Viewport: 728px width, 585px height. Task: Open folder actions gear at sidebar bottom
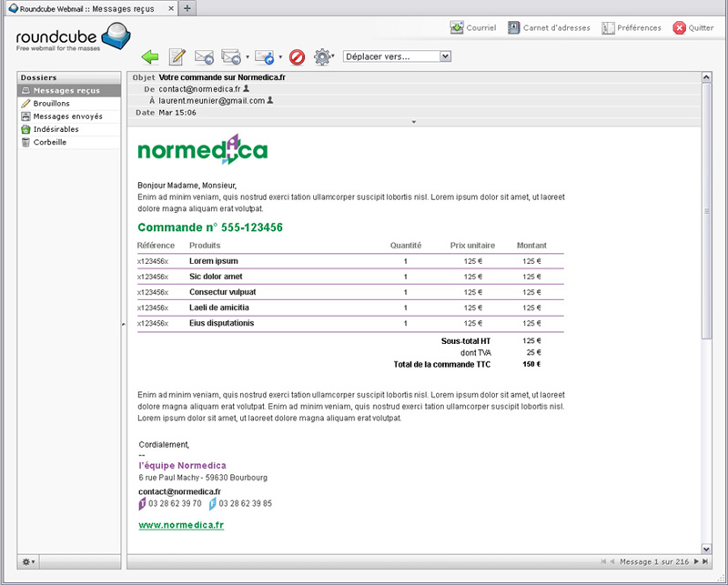point(28,561)
